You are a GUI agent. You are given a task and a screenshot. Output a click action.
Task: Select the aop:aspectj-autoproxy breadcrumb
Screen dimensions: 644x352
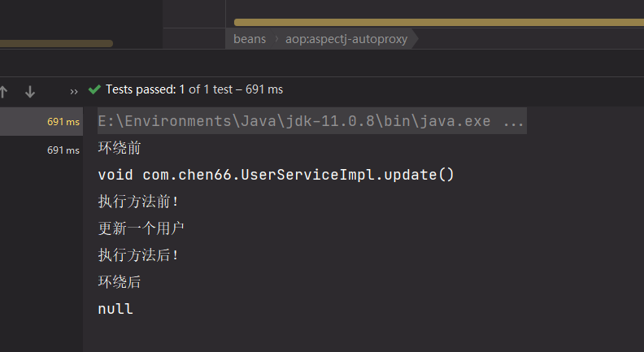click(x=346, y=39)
